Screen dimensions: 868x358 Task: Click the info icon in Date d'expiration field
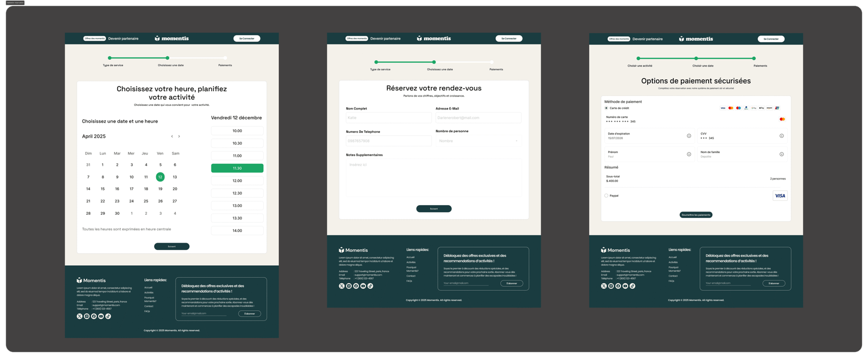[689, 136]
